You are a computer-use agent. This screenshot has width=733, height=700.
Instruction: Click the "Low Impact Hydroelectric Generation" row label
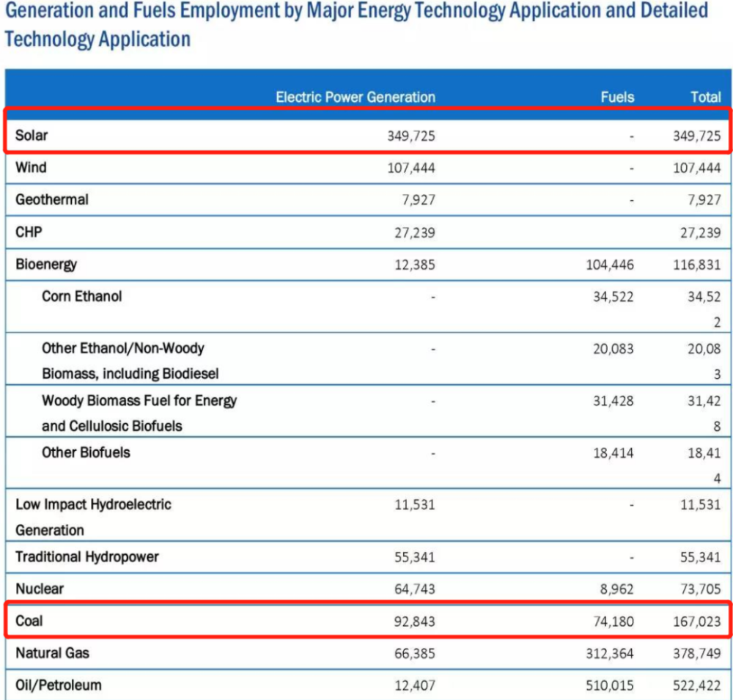tap(93, 517)
